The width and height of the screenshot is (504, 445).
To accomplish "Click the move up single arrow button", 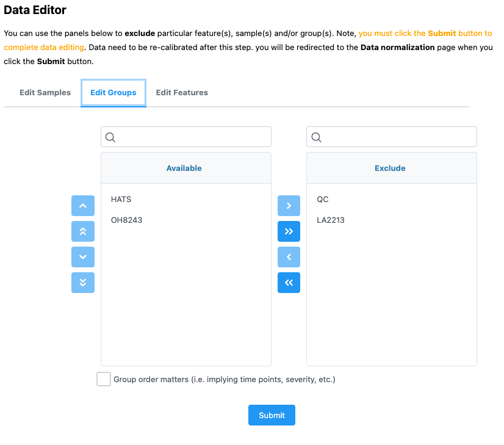I will (83, 206).
